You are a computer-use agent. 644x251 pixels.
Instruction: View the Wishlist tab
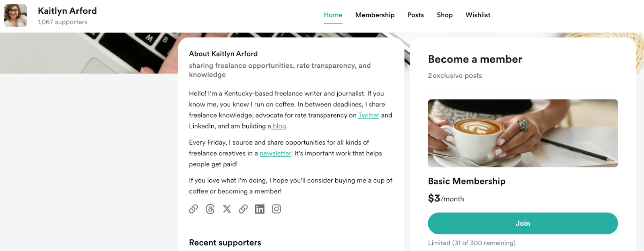pos(478,15)
